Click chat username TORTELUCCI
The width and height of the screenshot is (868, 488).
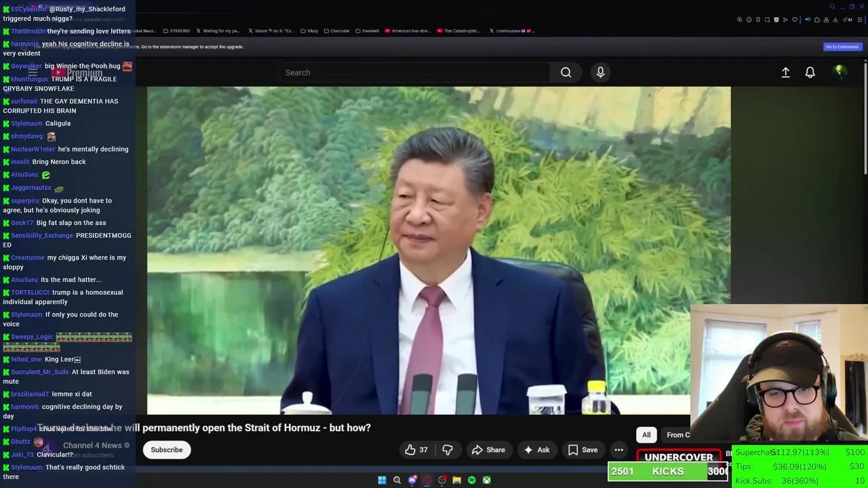(x=31, y=293)
